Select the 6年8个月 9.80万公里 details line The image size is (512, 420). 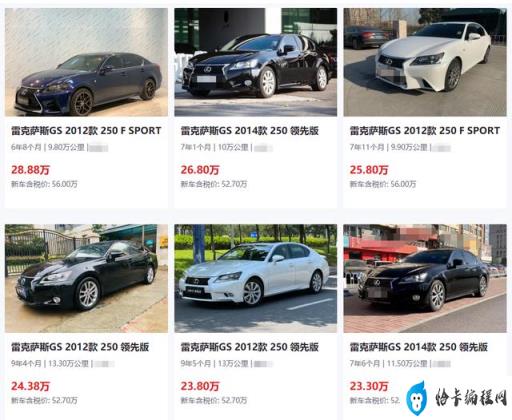59,147
